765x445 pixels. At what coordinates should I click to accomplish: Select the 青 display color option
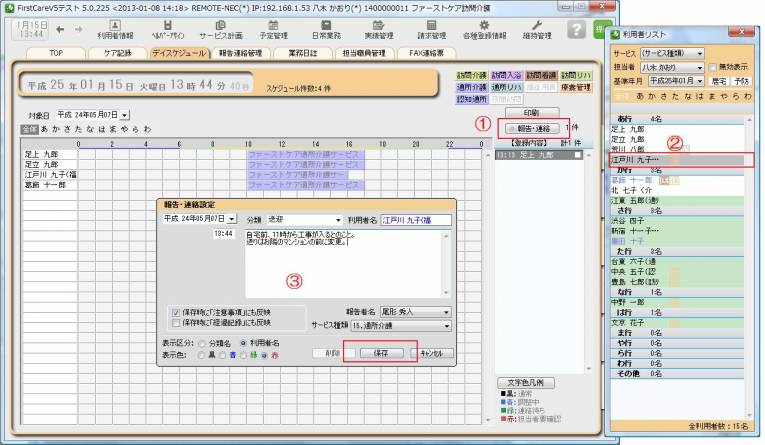click(226, 354)
